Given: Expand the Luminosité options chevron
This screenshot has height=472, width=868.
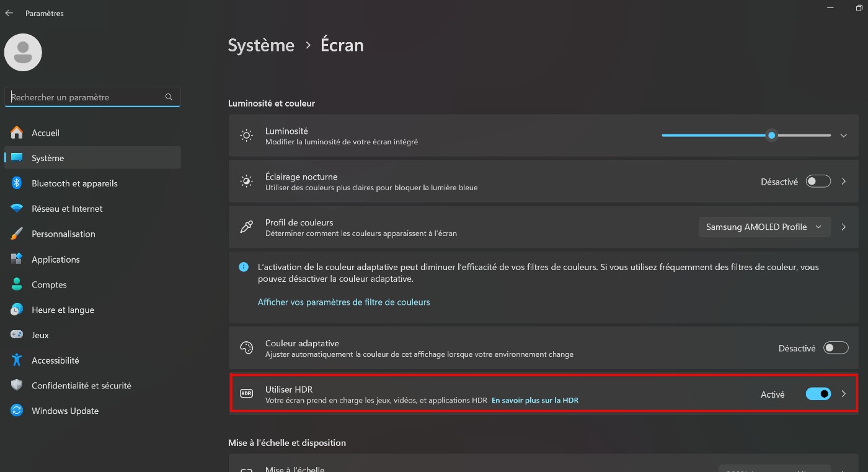Looking at the screenshot, I should pyautogui.click(x=843, y=136).
